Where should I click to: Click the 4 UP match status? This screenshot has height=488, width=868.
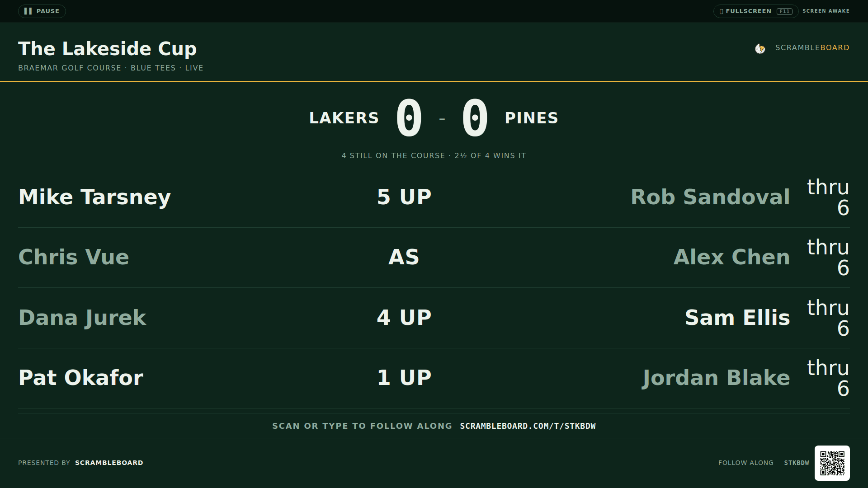coord(404,318)
